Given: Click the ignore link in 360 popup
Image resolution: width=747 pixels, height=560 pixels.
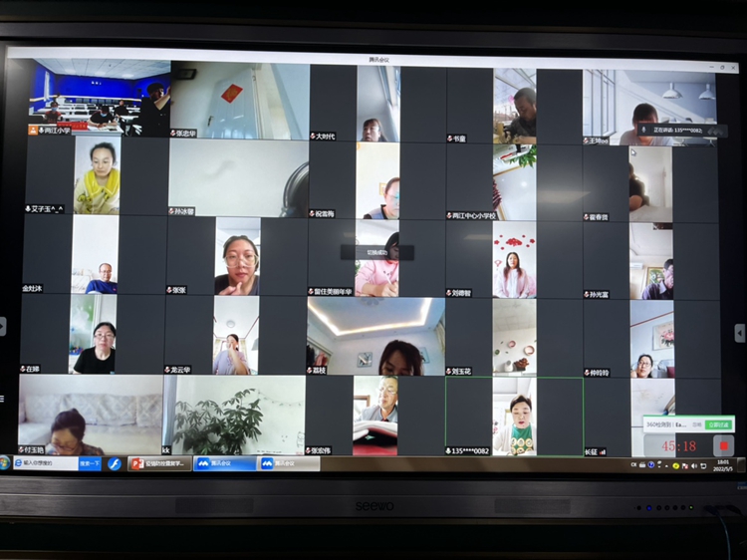Looking at the screenshot, I should click(x=697, y=424).
